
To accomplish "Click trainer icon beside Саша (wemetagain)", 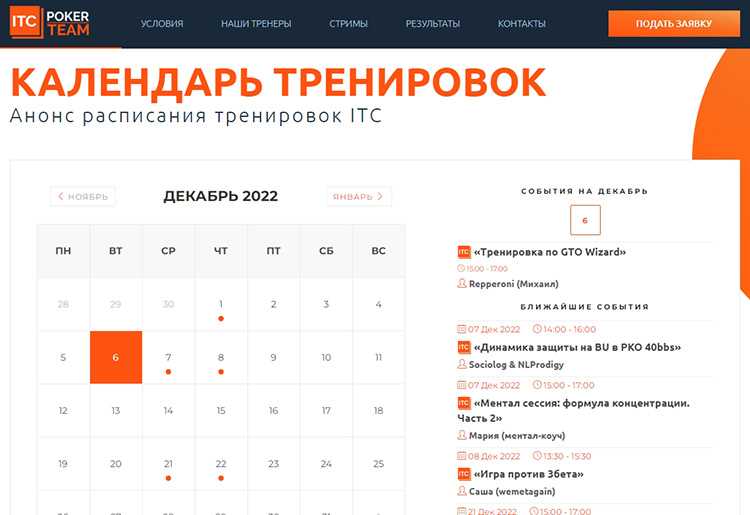I will tap(462, 491).
